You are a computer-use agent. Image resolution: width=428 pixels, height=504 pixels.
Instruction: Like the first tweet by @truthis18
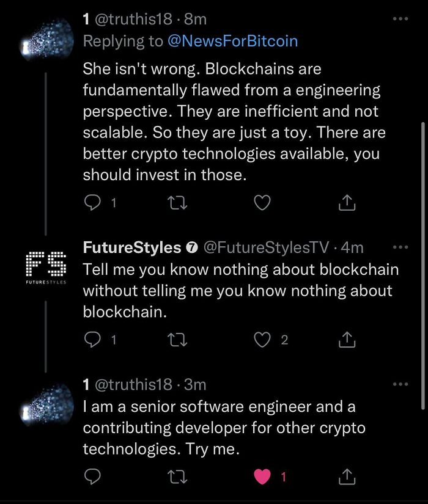click(262, 202)
